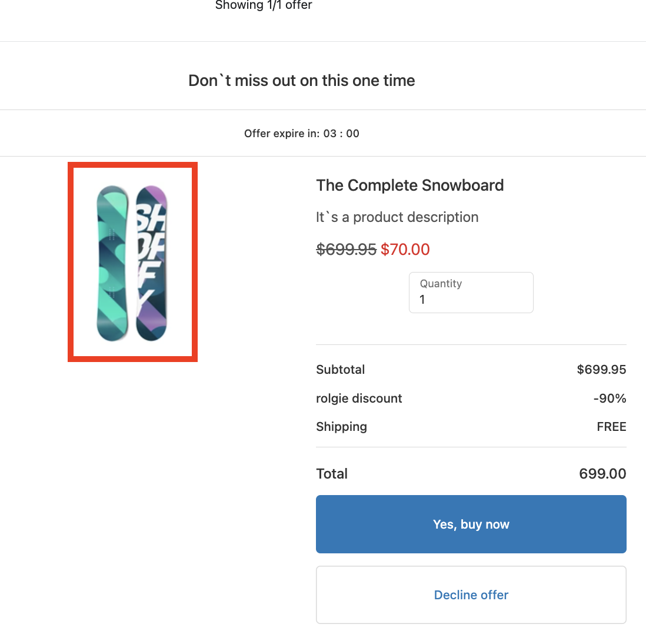Click the product description text

(x=397, y=217)
